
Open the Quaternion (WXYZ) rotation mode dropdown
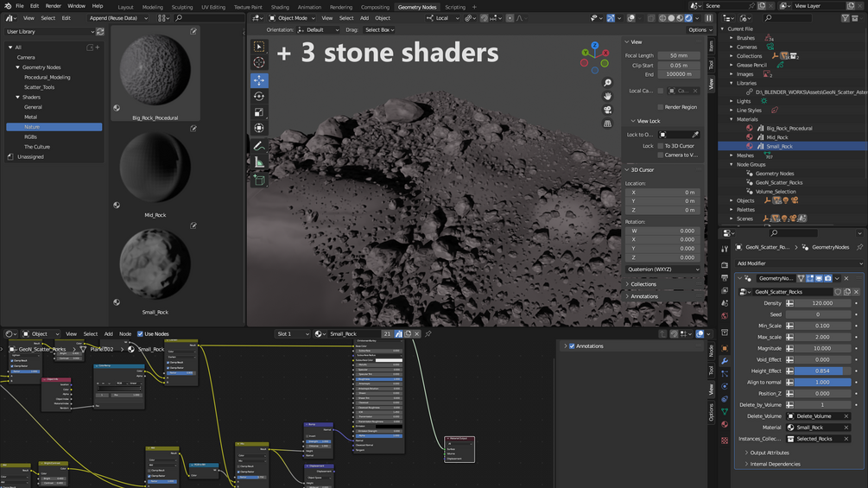point(662,269)
